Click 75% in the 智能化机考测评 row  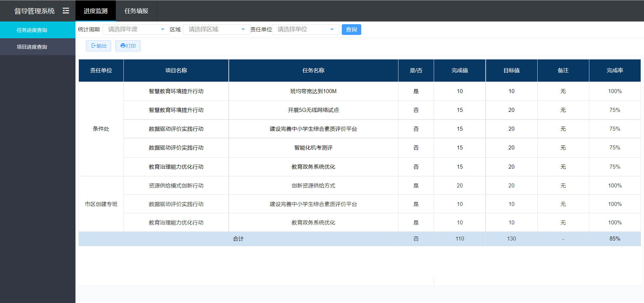pos(615,148)
